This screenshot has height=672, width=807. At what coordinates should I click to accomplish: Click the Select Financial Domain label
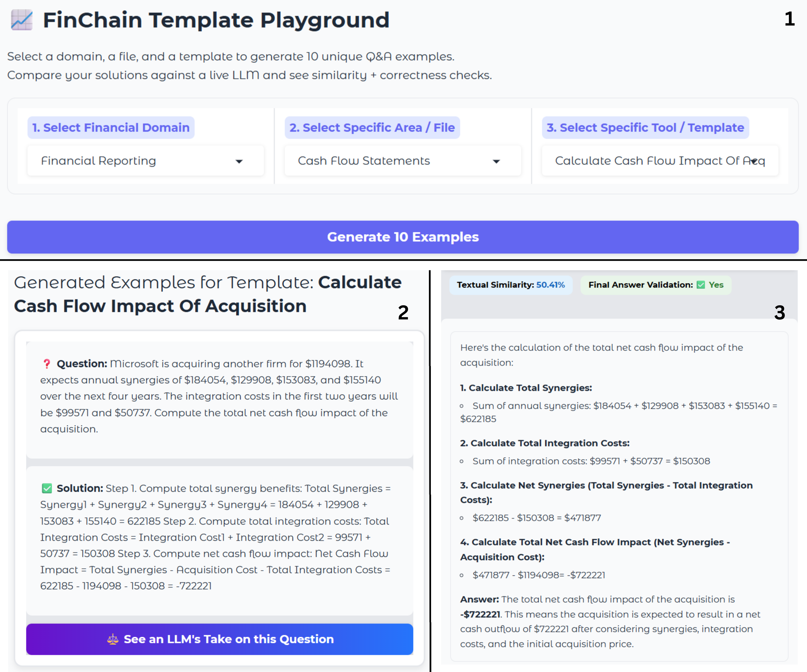click(111, 127)
